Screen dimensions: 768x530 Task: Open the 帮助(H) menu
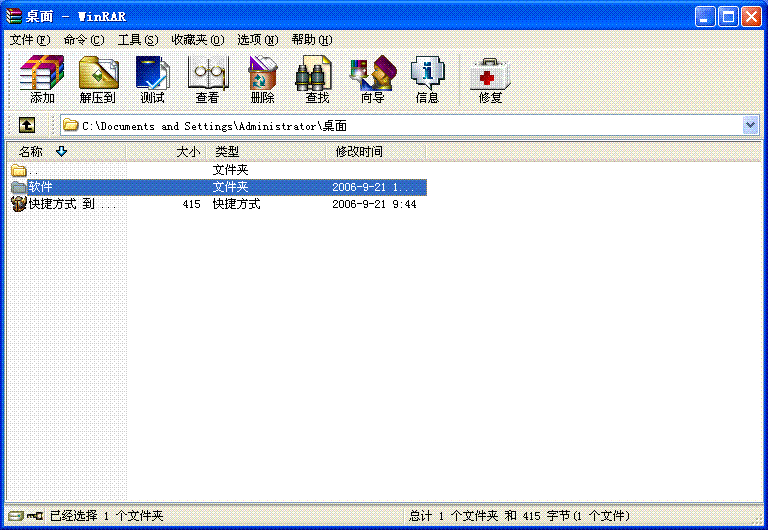pos(312,40)
